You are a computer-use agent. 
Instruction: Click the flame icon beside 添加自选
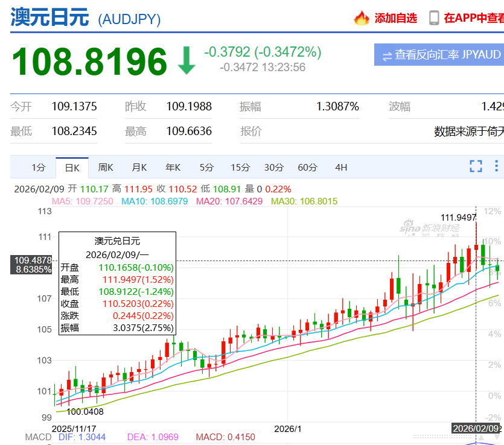click(x=362, y=18)
